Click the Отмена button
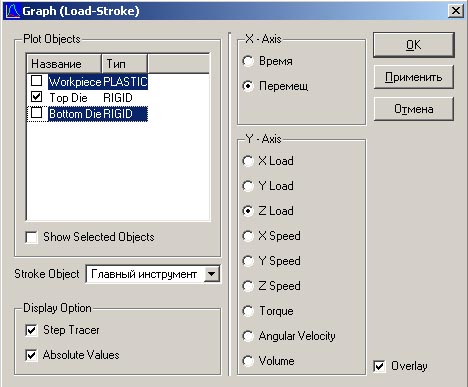Viewport: 468px width, 387px height. [x=413, y=109]
